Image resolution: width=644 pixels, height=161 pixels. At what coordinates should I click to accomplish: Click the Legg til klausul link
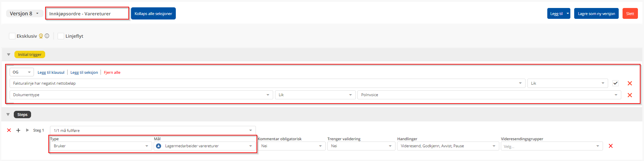tap(51, 73)
